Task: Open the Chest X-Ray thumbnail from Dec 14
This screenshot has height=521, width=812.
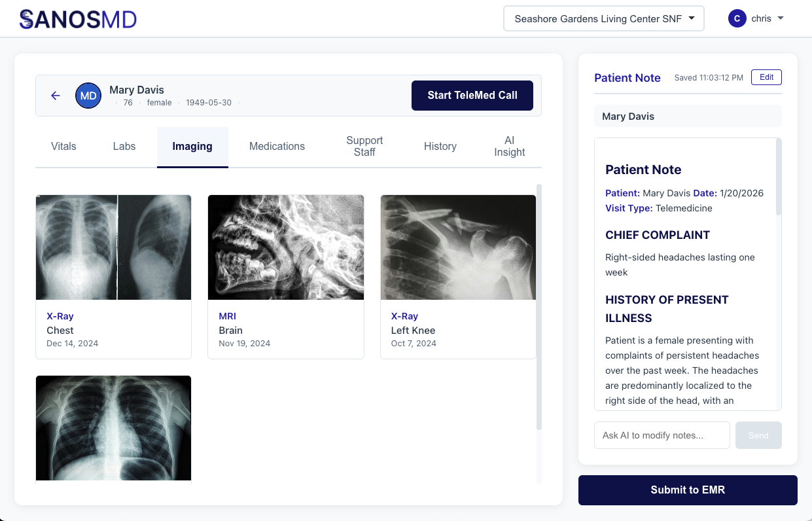Action: pos(113,247)
